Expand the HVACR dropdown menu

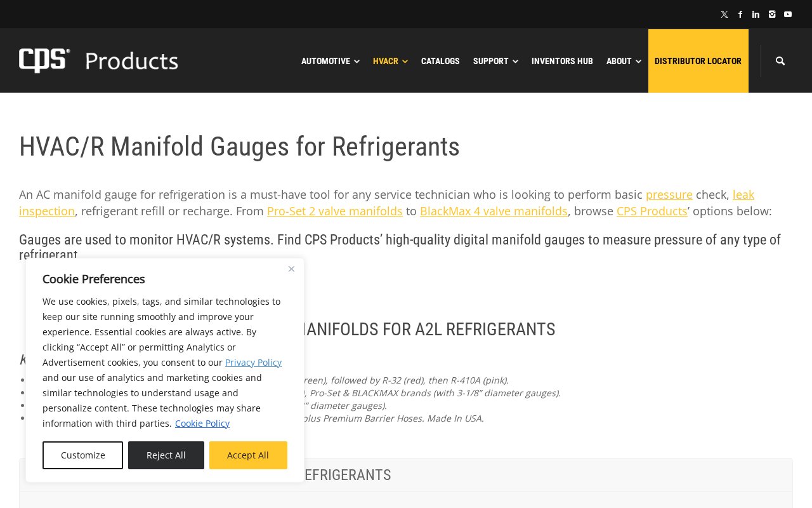pos(390,61)
